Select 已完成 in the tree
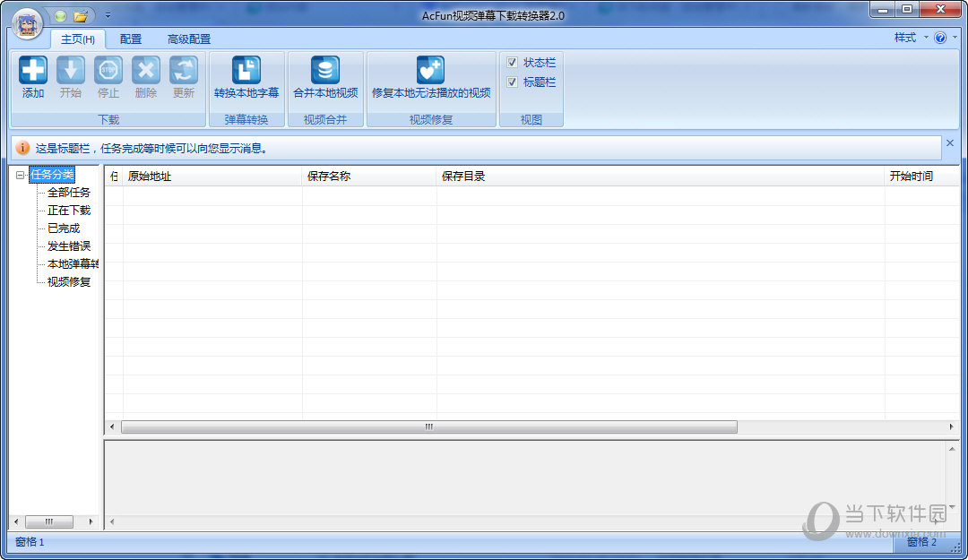 coord(64,228)
